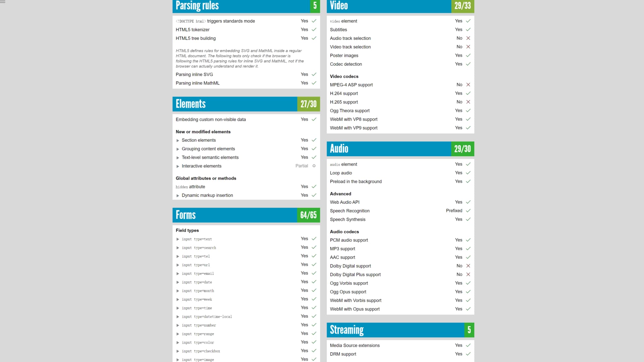Toggle checkmark next to Loop audio
The width and height of the screenshot is (644, 362).
[x=468, y=172]
